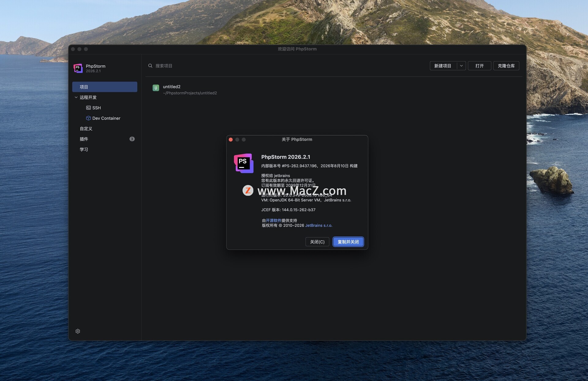Open the 新建项目 dropdown arrow

(461, 66)
